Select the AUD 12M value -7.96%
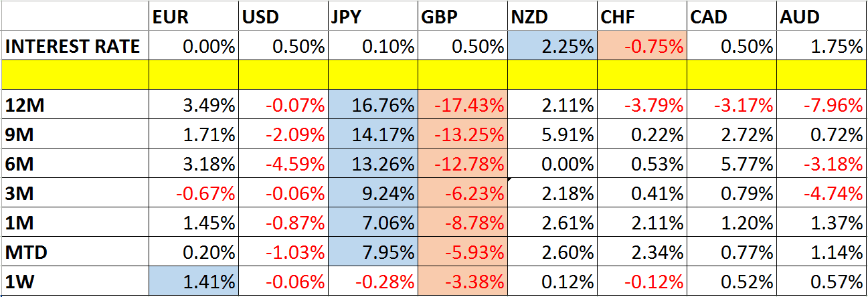This screenshot has width=868, height=297. [x=822, y=105]
